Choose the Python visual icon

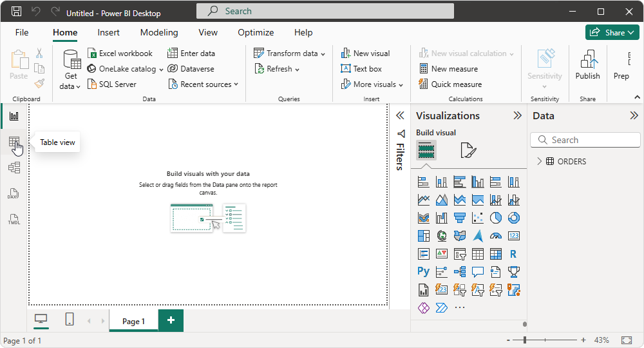(423, 271)
